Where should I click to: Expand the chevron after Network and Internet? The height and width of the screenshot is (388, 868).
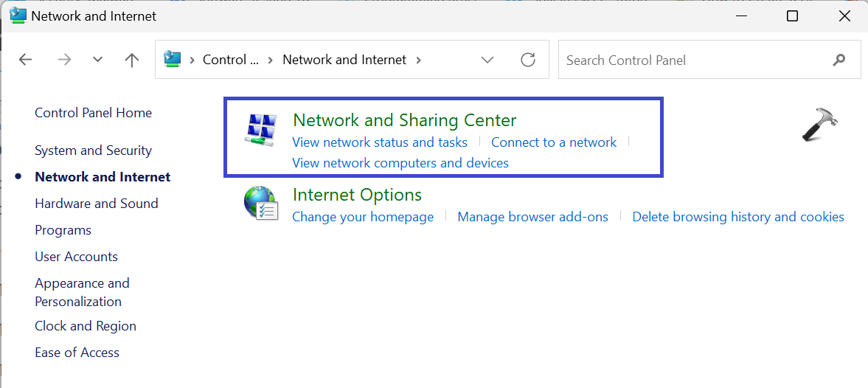point(419,60)
